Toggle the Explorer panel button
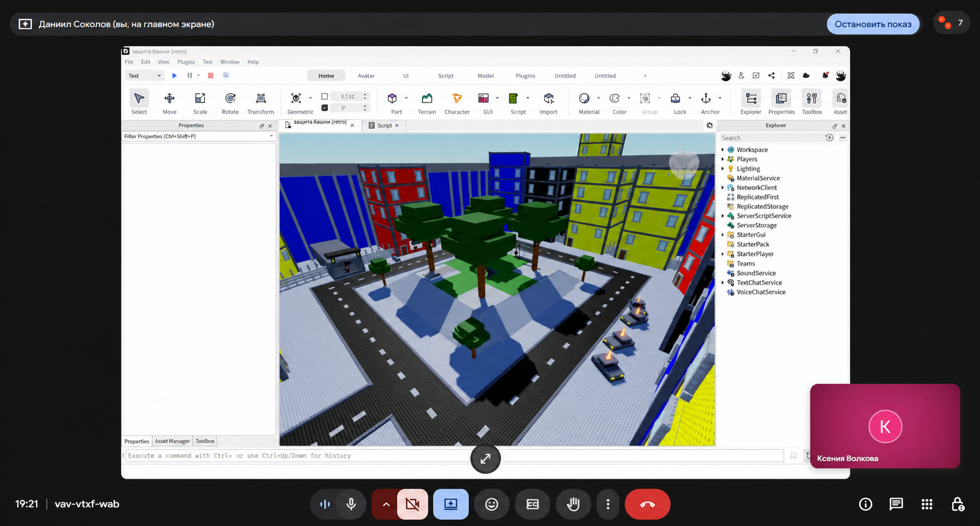This screenshot has width=980, height=526. (751, 102)
